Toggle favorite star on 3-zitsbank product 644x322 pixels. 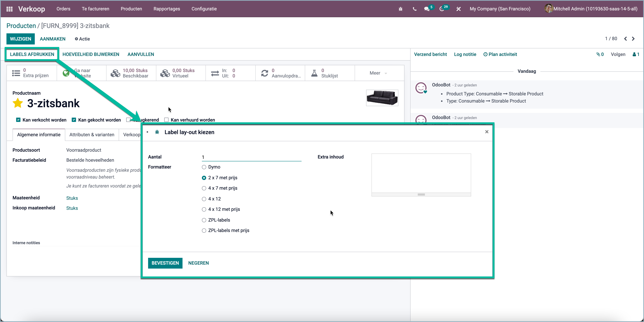(18, 103)
